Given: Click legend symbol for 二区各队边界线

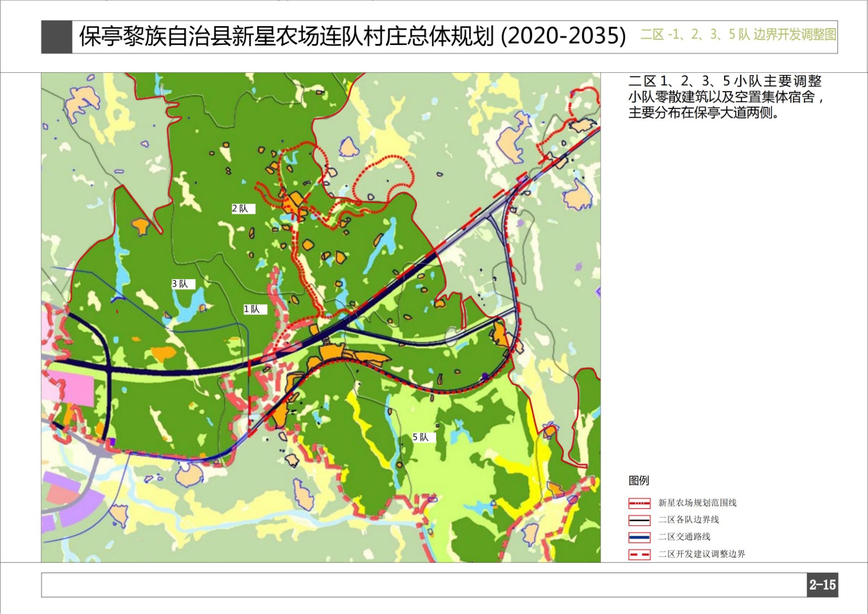Looking at the screenshot, I should tap(639, 520).
